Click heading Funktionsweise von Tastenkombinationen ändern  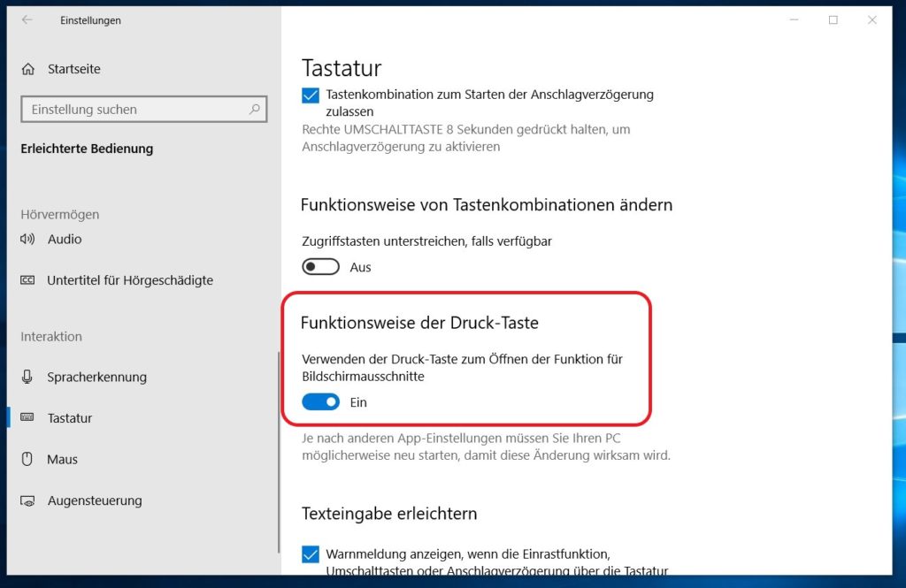tap(487, 205)
